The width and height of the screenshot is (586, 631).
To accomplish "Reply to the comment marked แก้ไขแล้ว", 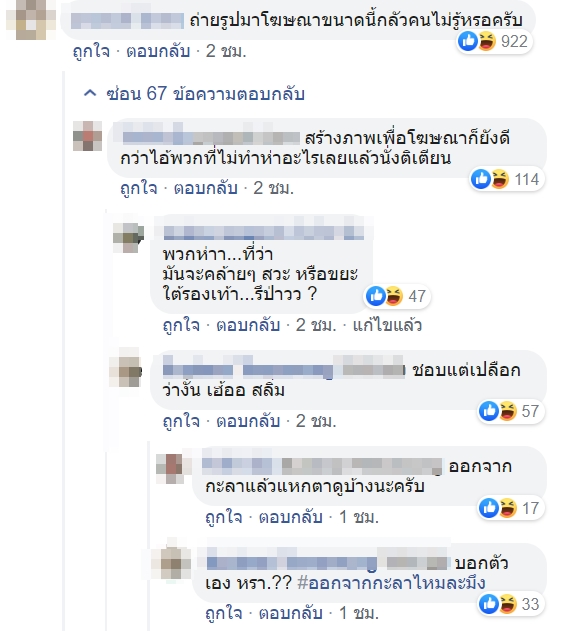I will point(248,325).
